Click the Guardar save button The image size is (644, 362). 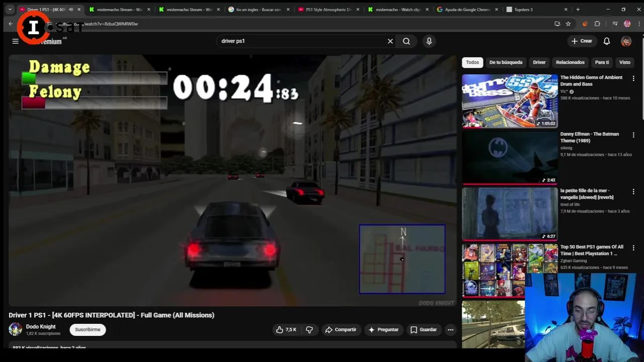click(424, 330)
